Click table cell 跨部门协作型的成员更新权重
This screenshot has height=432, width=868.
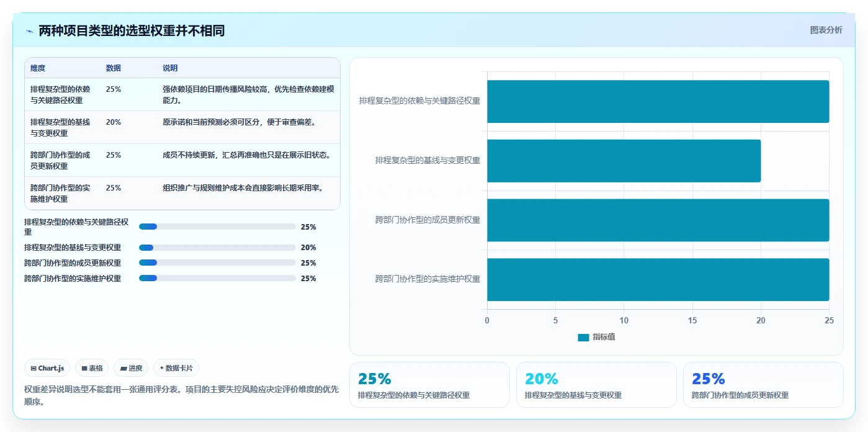point(61,160)
